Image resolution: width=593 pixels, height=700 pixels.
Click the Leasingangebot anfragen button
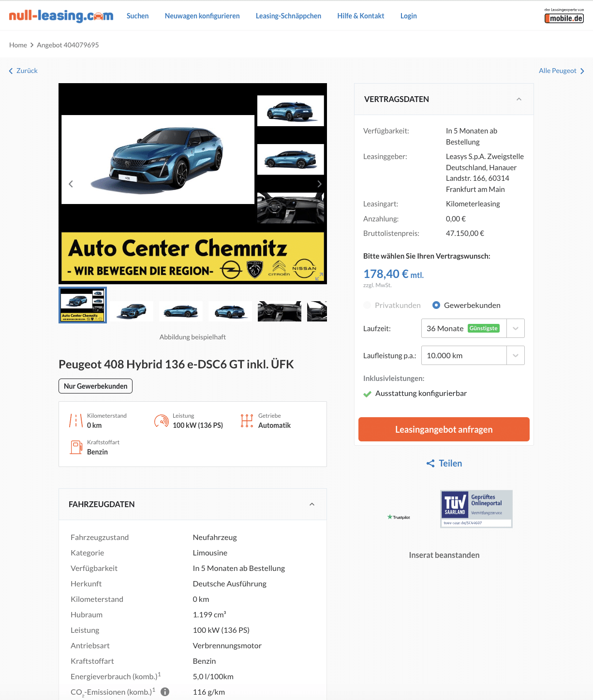click(444, 429)
